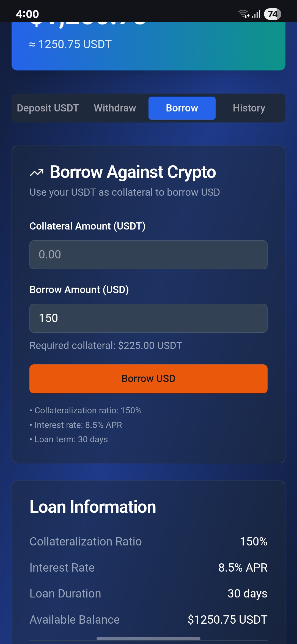The image size is (297, 644).
Task: Select the Borrow tab
Action: coord(182,108)
